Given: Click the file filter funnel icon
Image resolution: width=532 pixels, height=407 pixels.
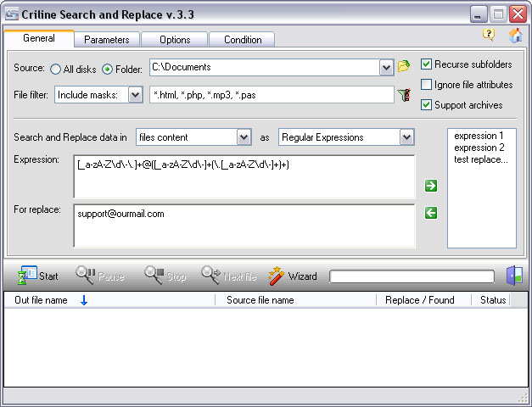Looking at the screenshot, I should coord(404,95).
